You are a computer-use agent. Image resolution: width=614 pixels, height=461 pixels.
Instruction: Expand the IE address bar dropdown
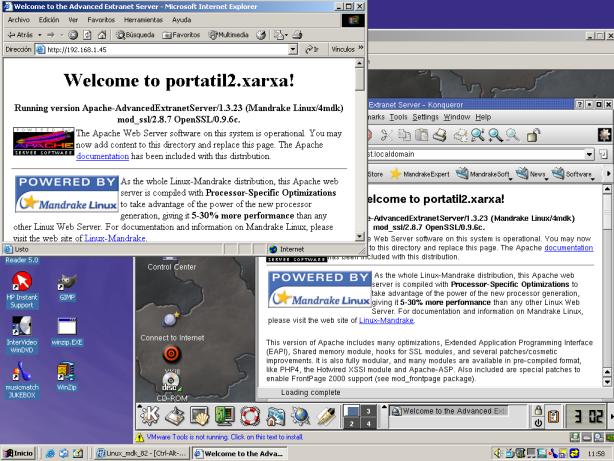pos(293,48)
